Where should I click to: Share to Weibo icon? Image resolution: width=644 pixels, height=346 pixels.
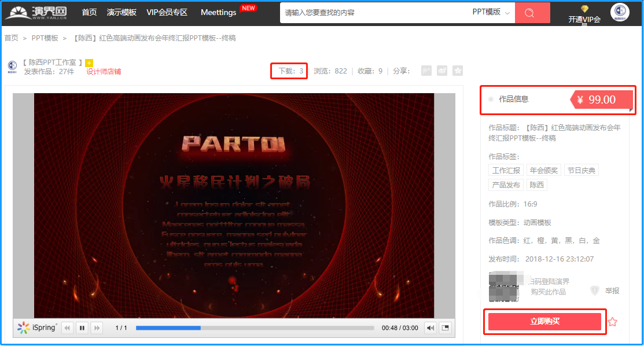(442, 71)
